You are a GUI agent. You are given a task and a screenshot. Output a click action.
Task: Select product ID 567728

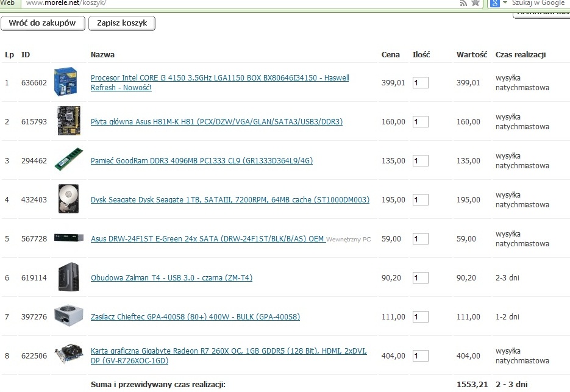pos(34,238)
